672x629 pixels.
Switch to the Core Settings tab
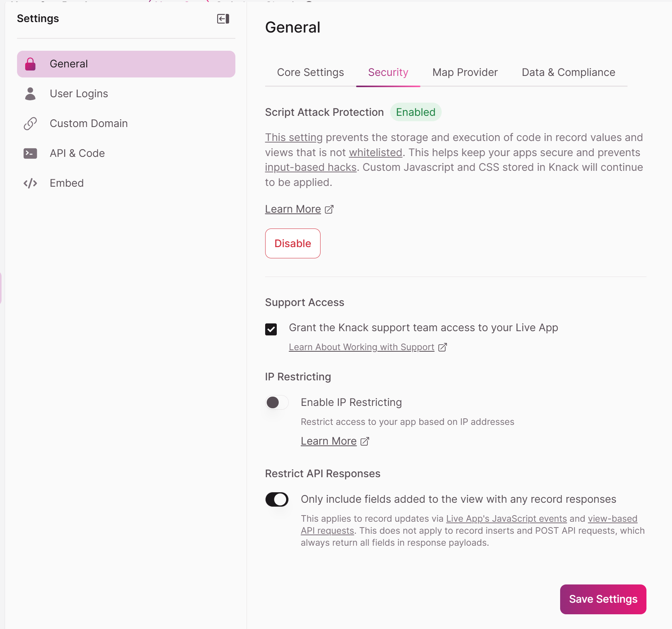[310, 72]
